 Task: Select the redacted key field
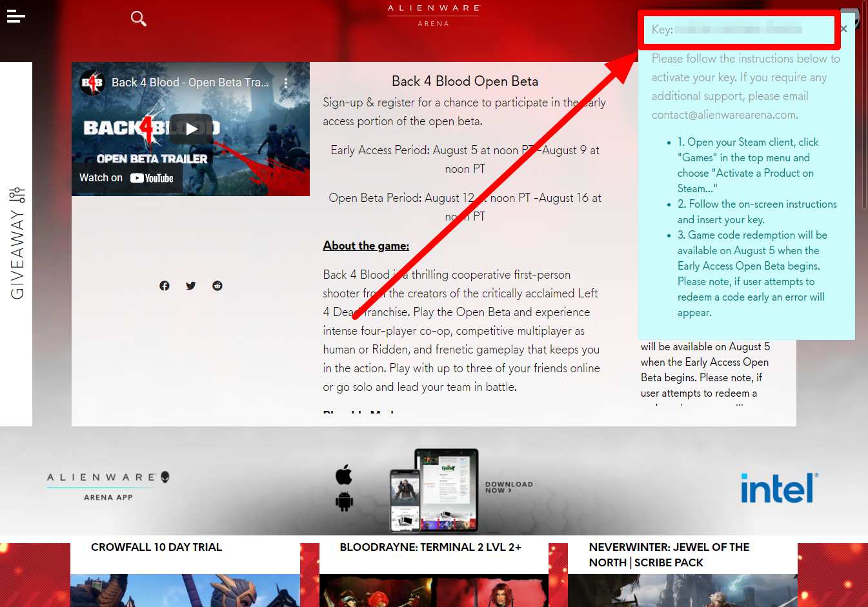[740, 30]
